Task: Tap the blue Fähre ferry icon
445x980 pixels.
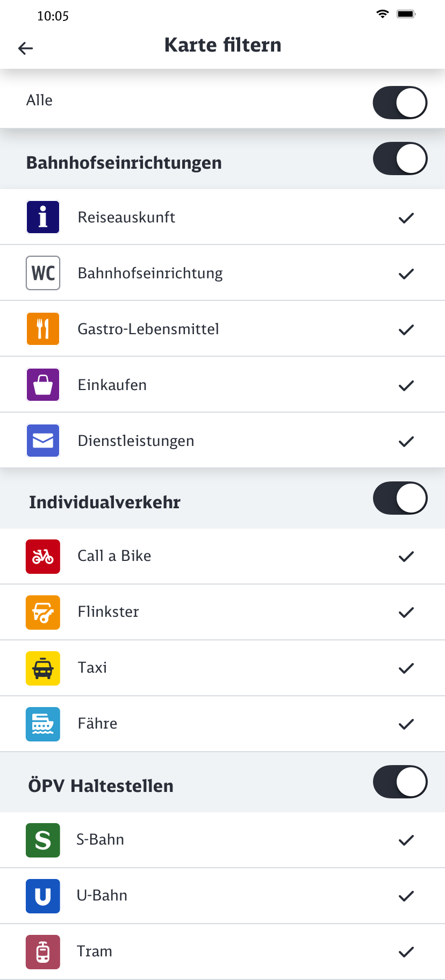Action: pos(43,724)
